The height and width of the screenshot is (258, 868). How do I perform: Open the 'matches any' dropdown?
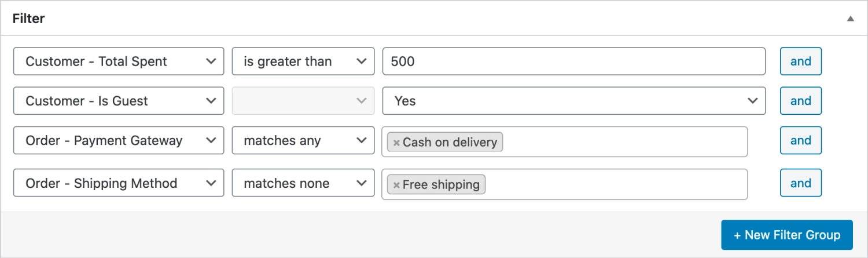tap(303, 140)
